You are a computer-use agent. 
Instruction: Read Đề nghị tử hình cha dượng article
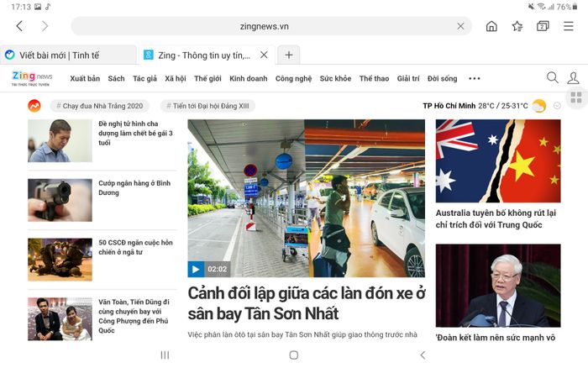[136, 134]
